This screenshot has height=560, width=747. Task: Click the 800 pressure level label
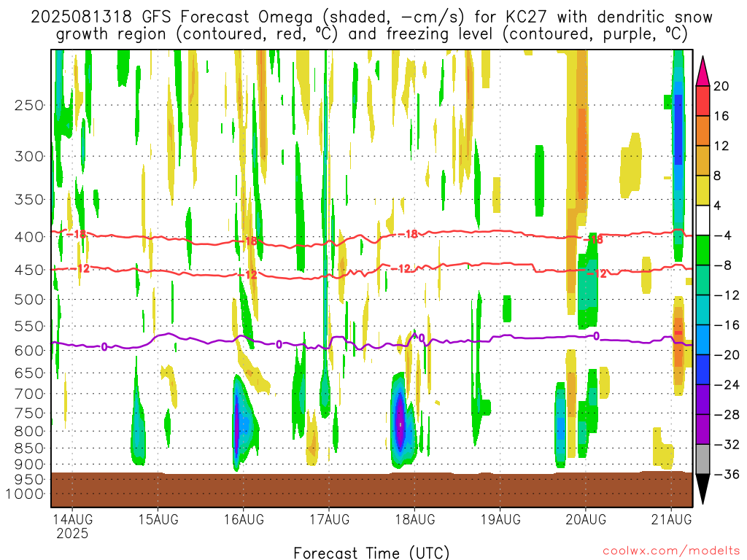[x=29, y=432]
